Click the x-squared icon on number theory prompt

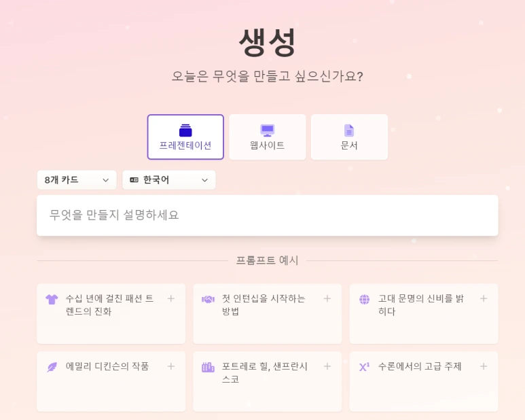pyautogui.click(x=365, y=367)
